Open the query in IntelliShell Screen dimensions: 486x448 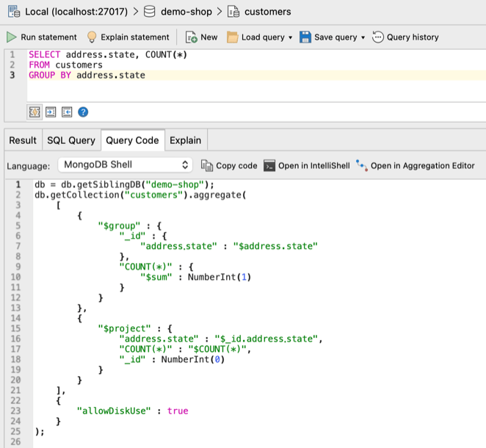point(307,165)
